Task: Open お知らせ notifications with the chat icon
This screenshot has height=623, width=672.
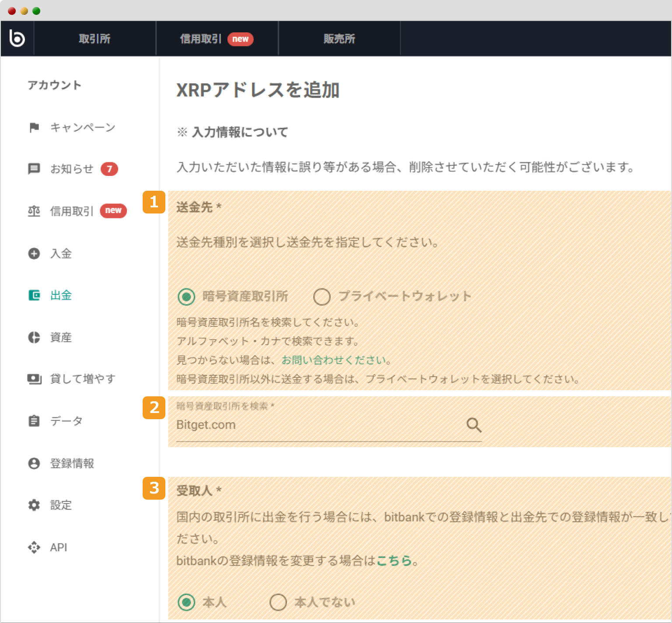Action: pos(34,169)
